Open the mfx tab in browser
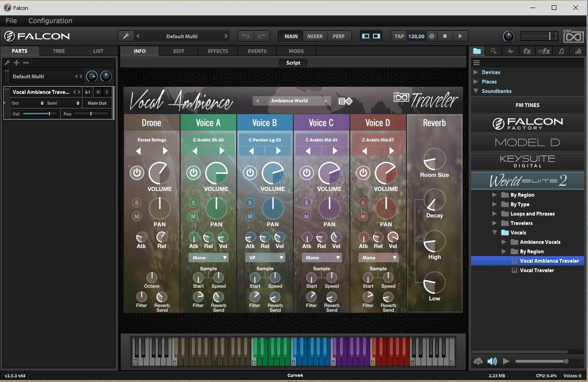588x382 pixels. [544, 51]
